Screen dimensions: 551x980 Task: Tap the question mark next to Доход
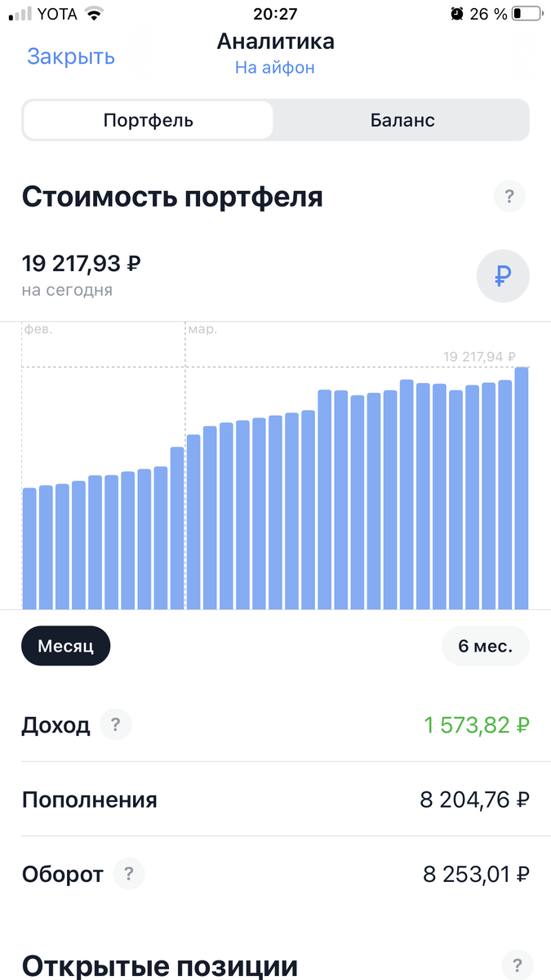point(115,724)
